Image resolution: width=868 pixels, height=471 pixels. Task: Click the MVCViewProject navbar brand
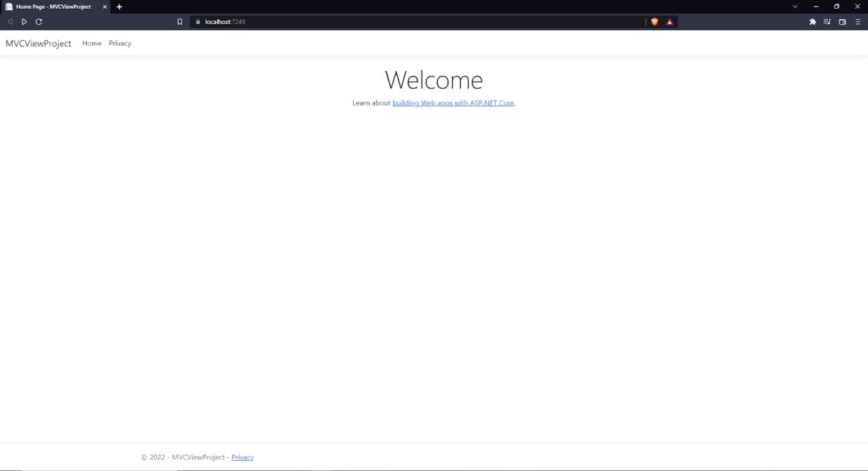(38, 43)
